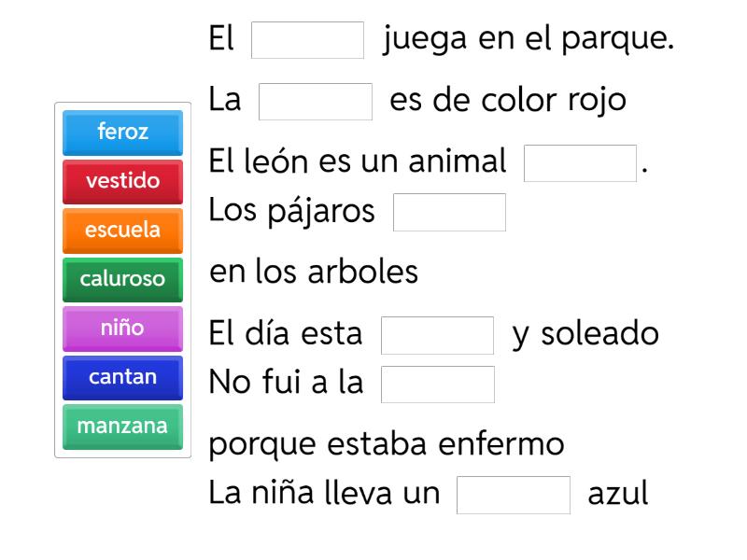Select the "niño" word tile
Screen dimensions: 747x560
pyautogui.click(x=121, y=328)
